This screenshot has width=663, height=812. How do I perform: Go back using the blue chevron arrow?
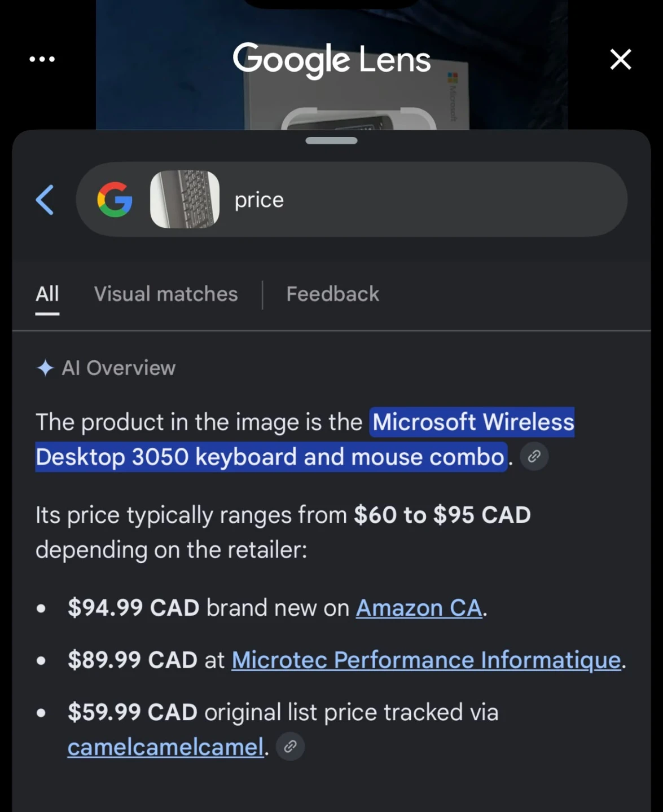click(x=45, y=200)
